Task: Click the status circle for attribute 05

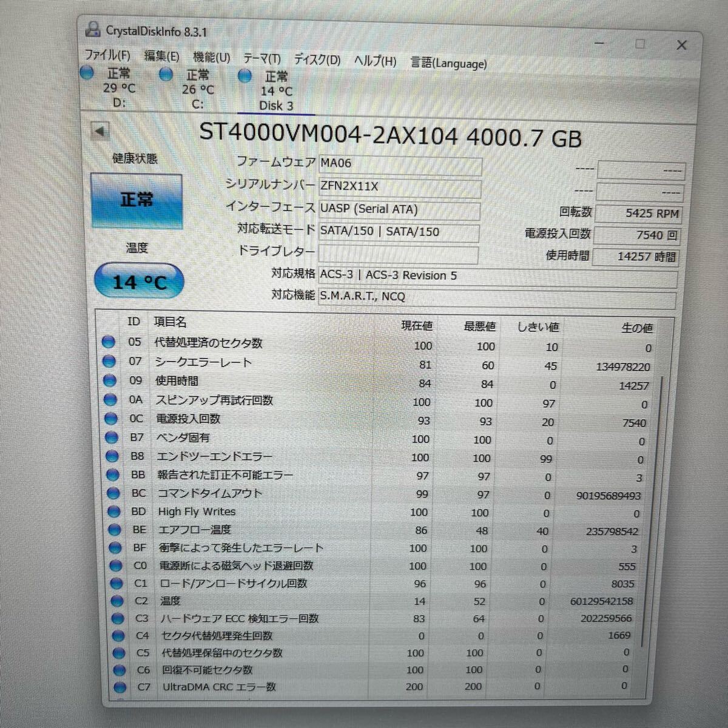Action: (x=109, y=342)
